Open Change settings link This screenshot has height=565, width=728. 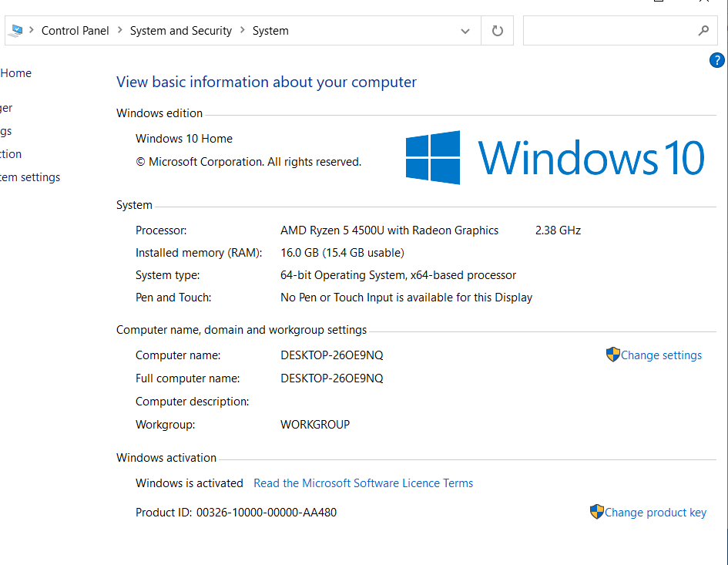point(661,355)
